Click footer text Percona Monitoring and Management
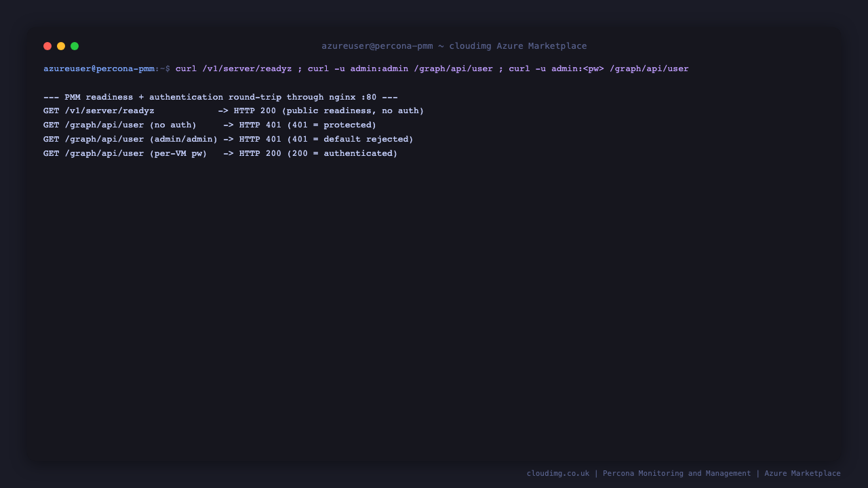The width and height of the screenshot is (868, 488). [677, 474]
